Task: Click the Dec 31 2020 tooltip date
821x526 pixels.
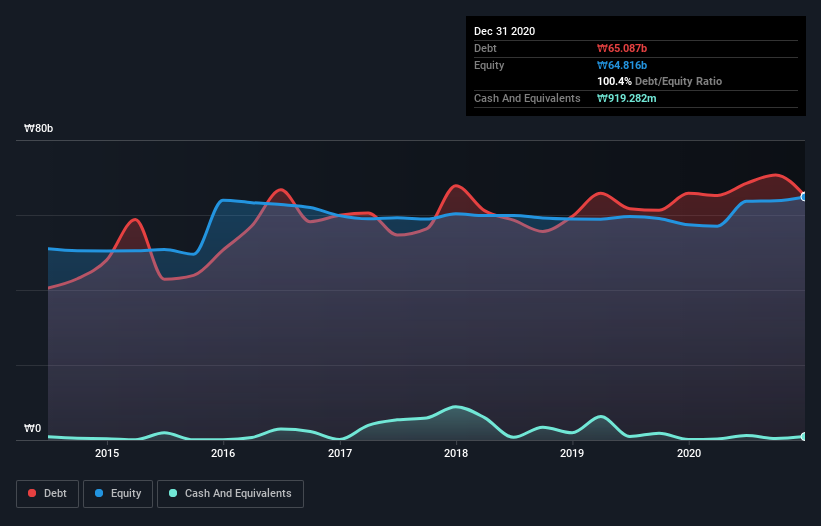Action: (x=505, y=31)
